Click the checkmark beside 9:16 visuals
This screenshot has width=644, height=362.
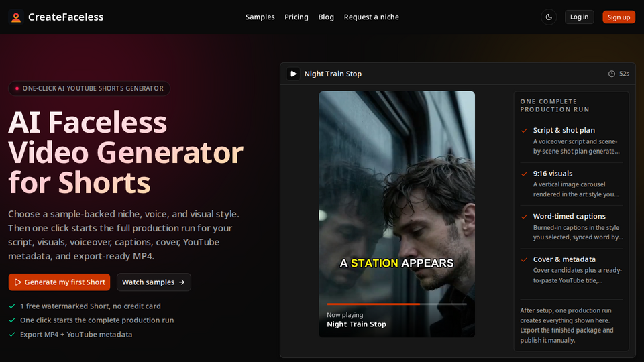524,174
